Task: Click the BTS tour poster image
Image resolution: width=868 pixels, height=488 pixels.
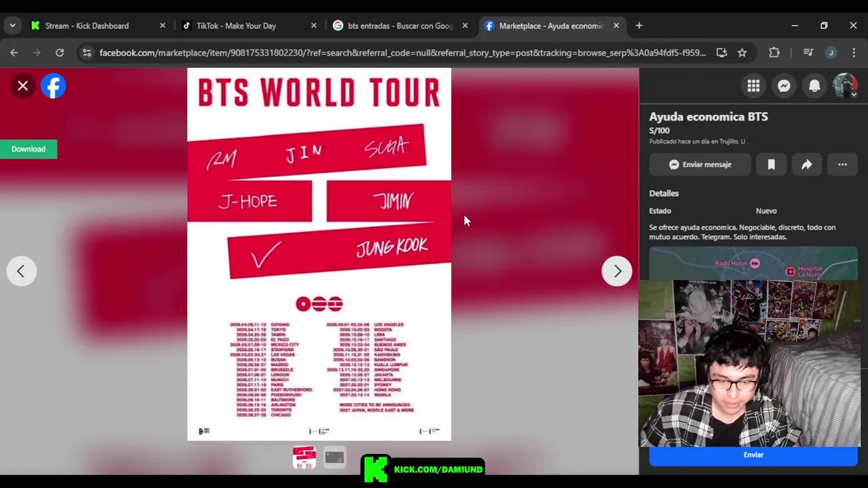Action: (319, 254)
